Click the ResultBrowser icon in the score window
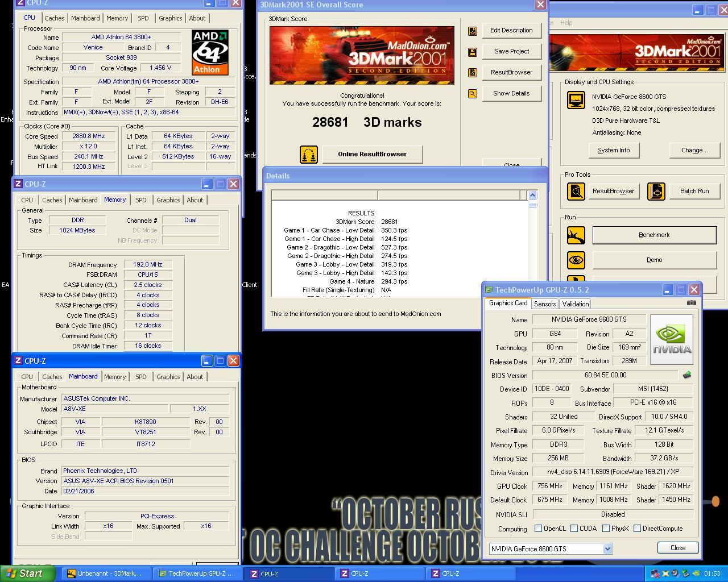The width and height of the screenshot is (728, 582). pyautogui.click(x=472, y=73)
